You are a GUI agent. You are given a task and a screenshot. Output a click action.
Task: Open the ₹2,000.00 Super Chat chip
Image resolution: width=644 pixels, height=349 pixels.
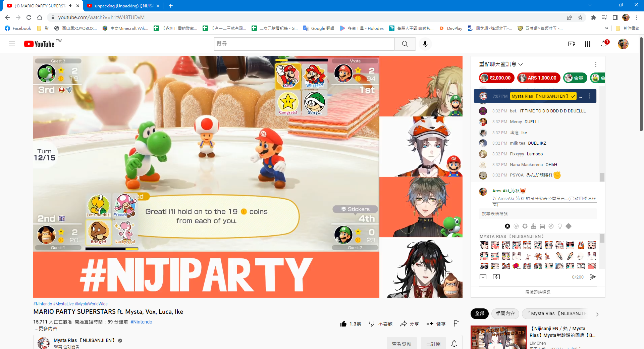[x=496, y=78]
